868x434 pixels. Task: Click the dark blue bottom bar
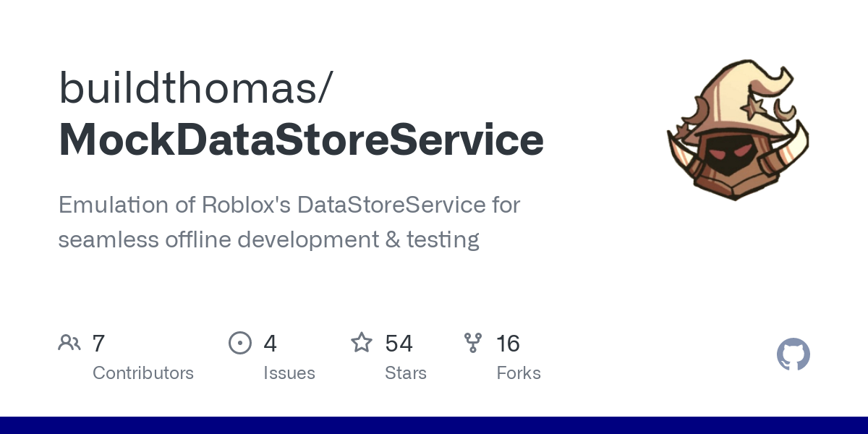pyautogui.click(x=434, y=425)
